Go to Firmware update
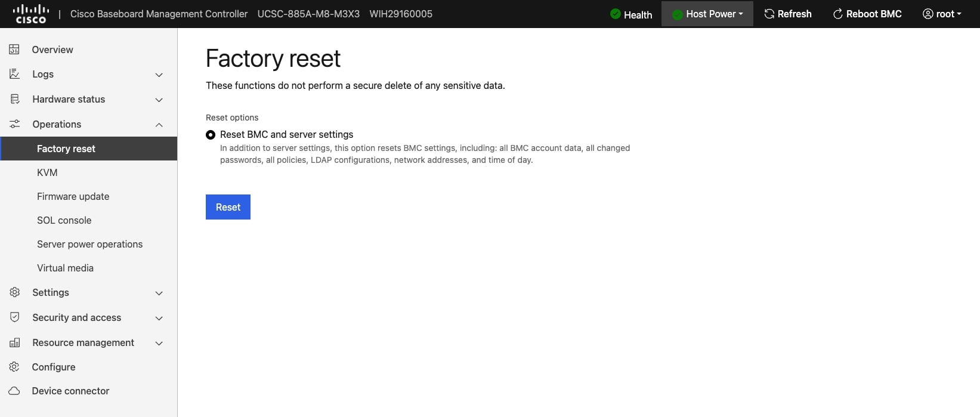The width and height of the screenshot is (980, 417). [88, 196]
